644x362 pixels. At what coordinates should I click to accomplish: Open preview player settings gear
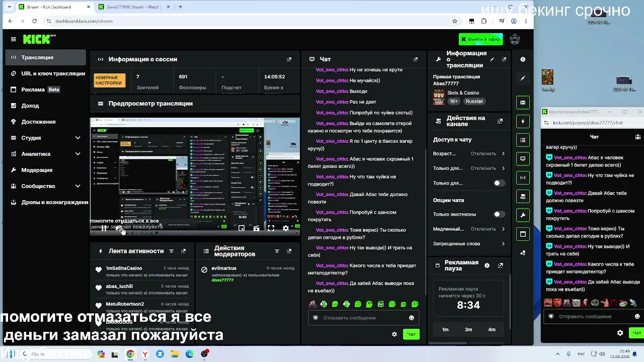(x=286, y=228)
